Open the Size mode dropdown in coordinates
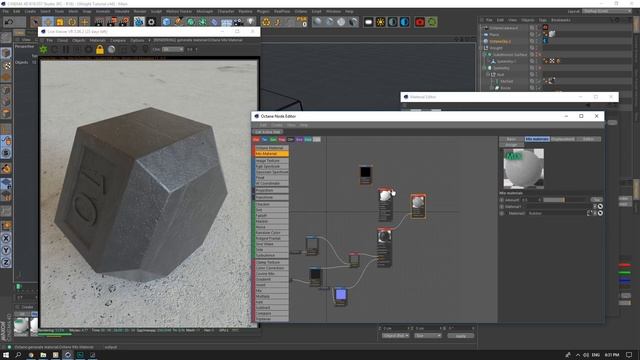This screenshot has width=640, height=360. [x=427, y=336]
